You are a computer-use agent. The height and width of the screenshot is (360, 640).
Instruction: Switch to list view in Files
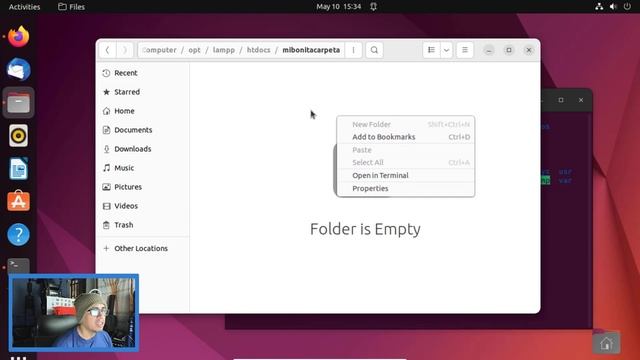(431, 50)
